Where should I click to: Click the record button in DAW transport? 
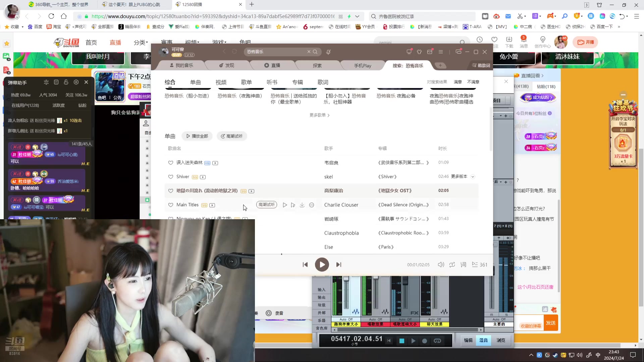click(x=425, y=341)
